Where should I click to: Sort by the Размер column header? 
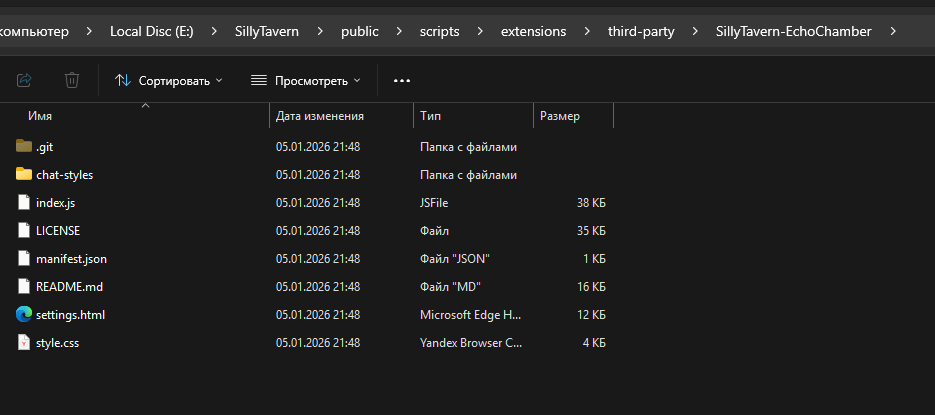tap(560, 116)
